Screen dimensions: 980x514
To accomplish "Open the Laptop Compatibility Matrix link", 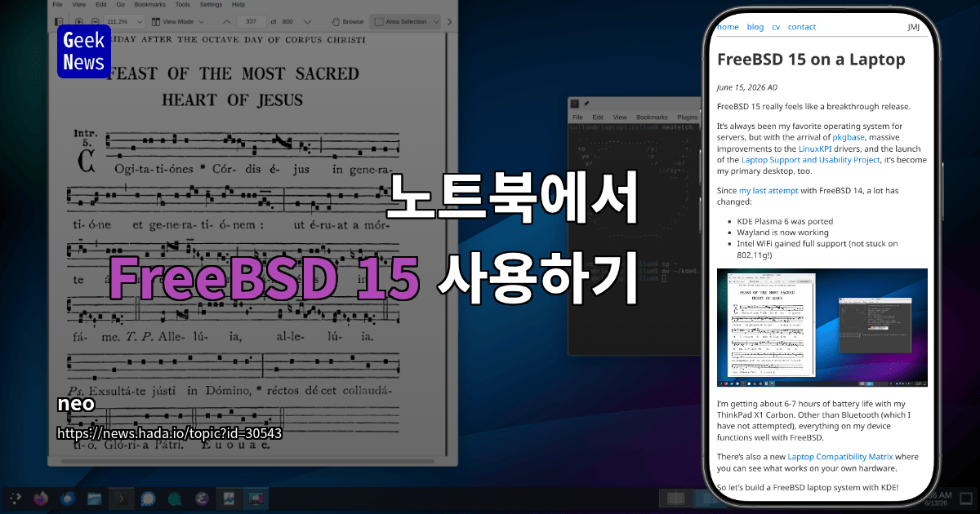I will point(840,457).
